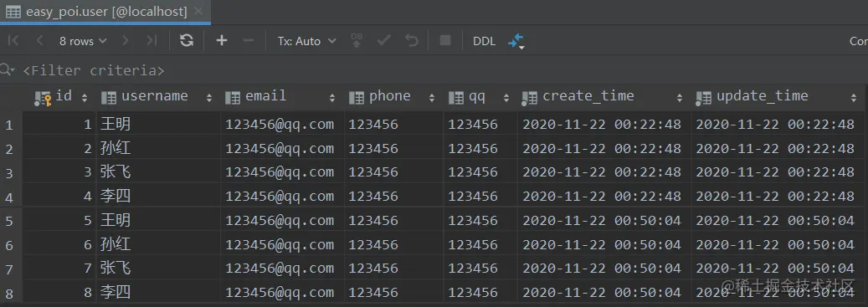Image resolution: width=868 pixels, height=307 pixels.
Task: Submit changes with the DB upload icon
Action: click(357, 40)
